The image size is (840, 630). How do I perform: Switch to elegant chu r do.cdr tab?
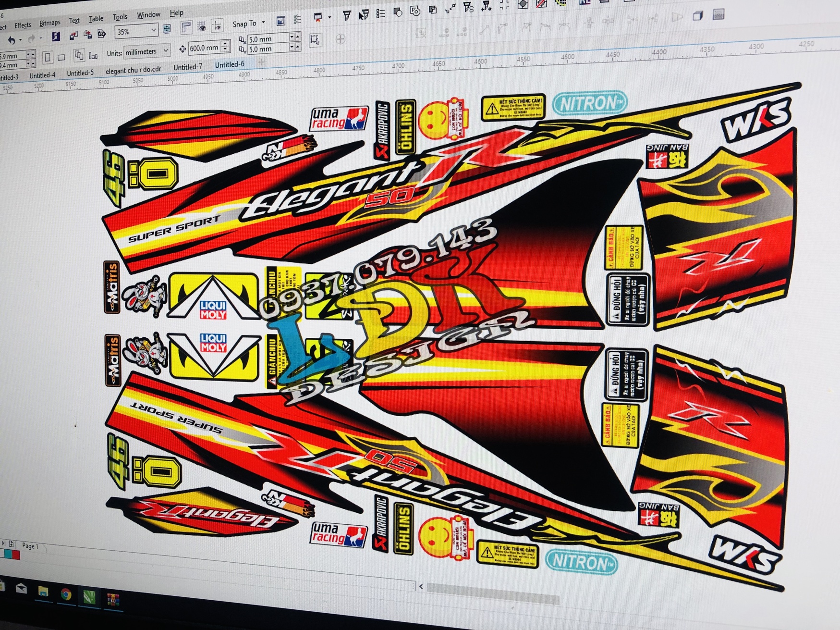click(133, 70)
